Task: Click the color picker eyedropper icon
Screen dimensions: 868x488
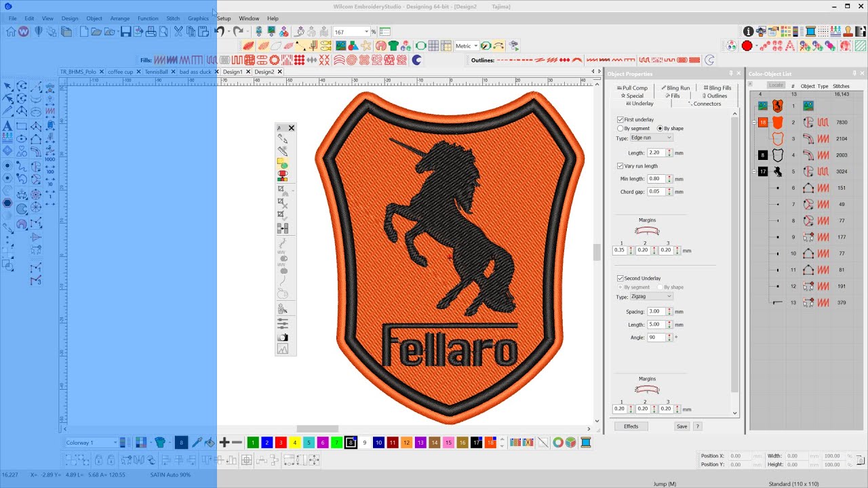Action: 197,443
